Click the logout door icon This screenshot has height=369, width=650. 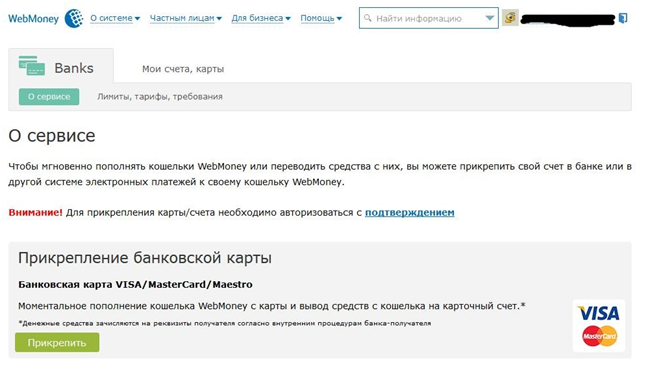tap(623, 18)
